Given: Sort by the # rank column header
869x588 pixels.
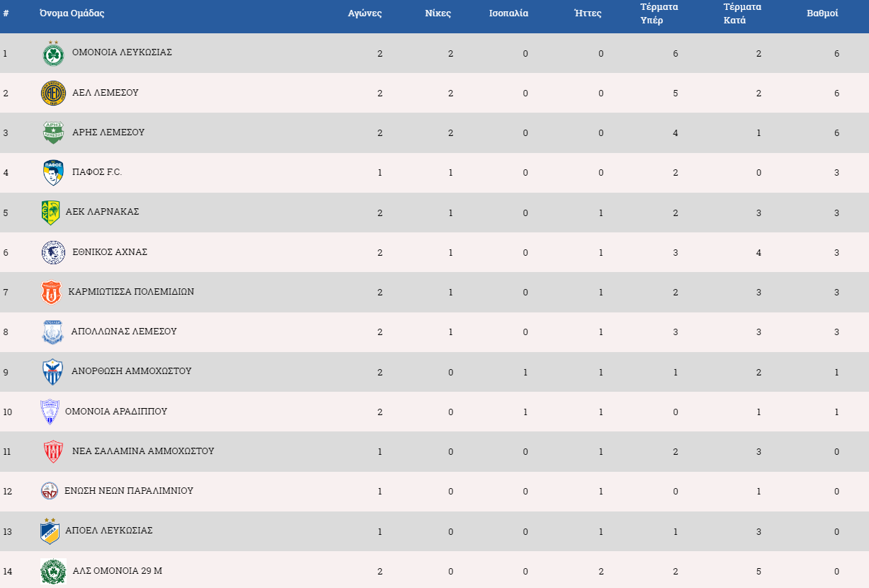Looking at the screenshot, I should coord(6,13).
